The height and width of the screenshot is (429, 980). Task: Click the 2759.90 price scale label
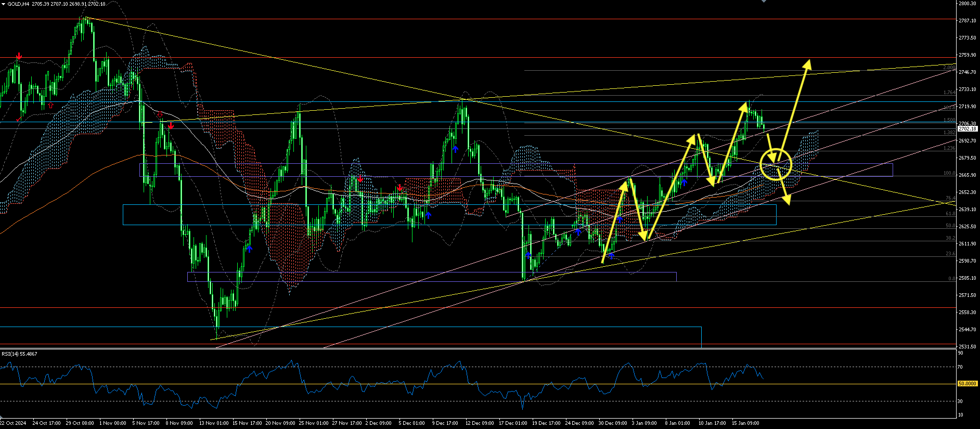click(967, 55)
